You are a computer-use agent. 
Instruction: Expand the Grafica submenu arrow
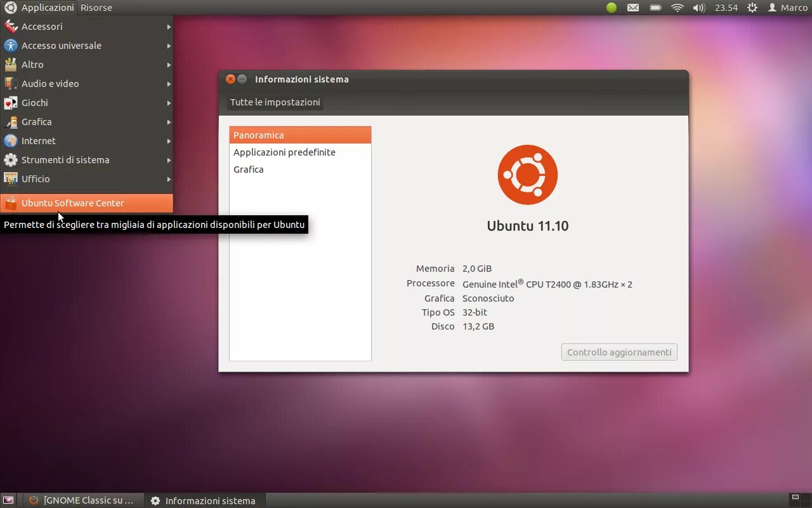tap(169, 122)
